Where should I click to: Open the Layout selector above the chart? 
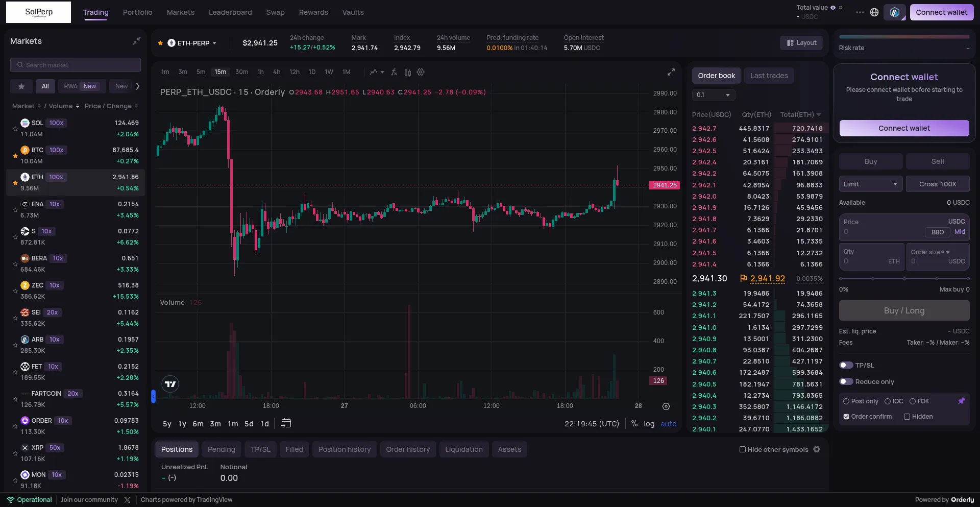click(x=801, y=43)
